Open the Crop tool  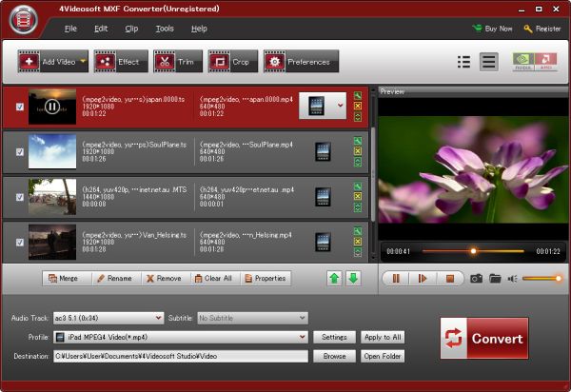click(x=233, y=62)
